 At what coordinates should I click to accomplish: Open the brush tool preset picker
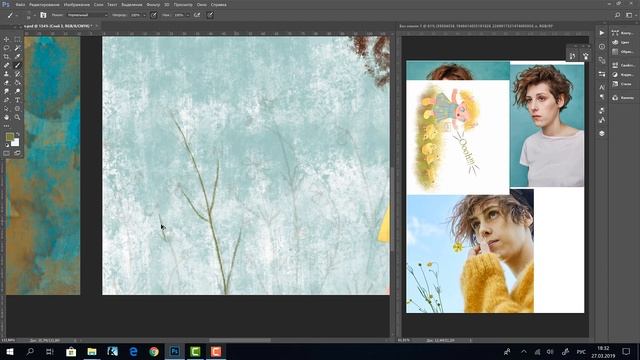(12, 15)
